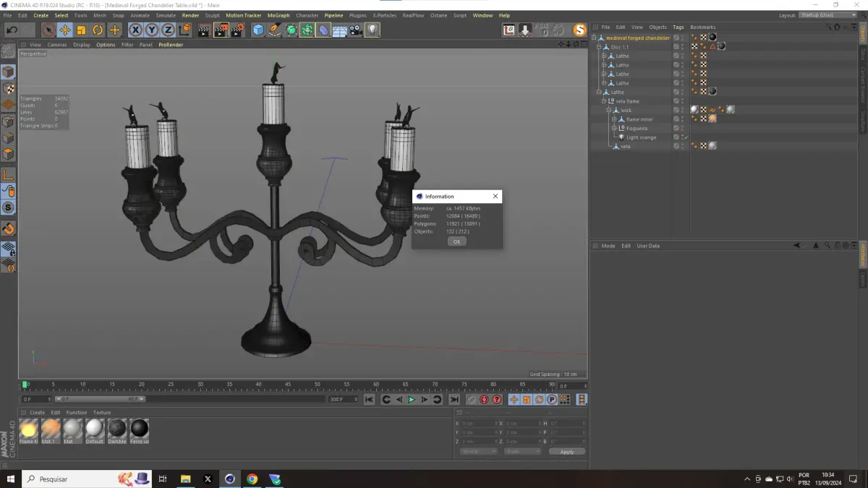Click Render View clapperboard icon
This screenshot has height=488, width=868.
pyautogui.click(x=204, y=30)
